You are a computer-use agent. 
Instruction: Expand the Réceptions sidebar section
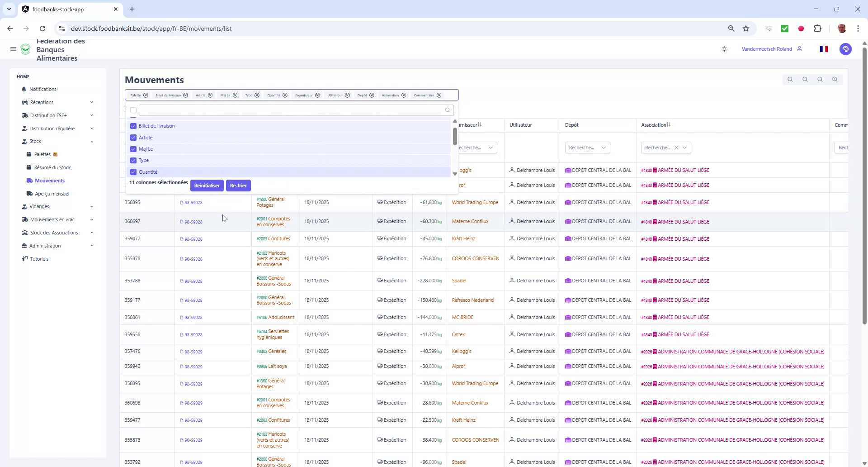click(42, 102)
